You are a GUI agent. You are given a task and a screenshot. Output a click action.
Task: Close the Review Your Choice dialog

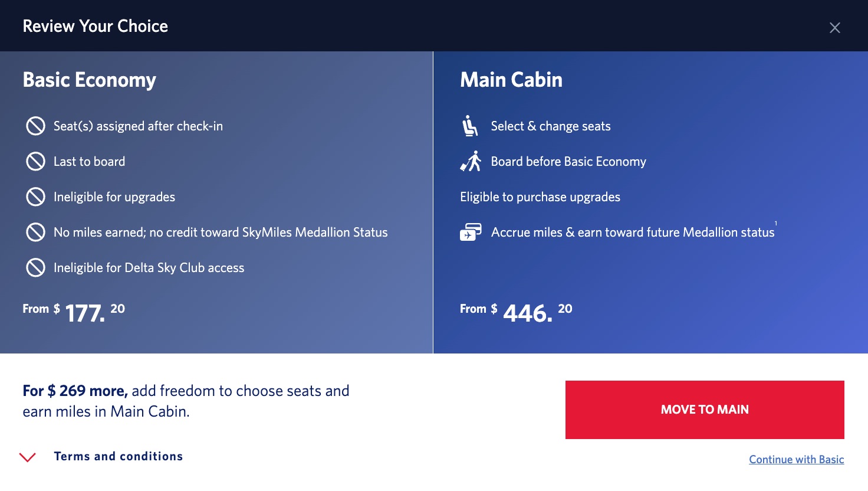click(x=835, y=27)
